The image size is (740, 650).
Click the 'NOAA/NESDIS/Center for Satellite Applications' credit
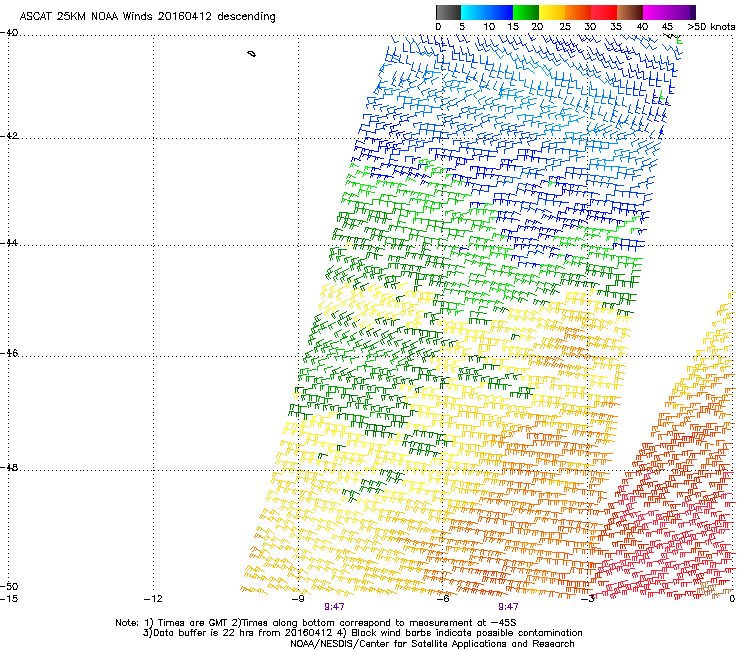[432, 644]
